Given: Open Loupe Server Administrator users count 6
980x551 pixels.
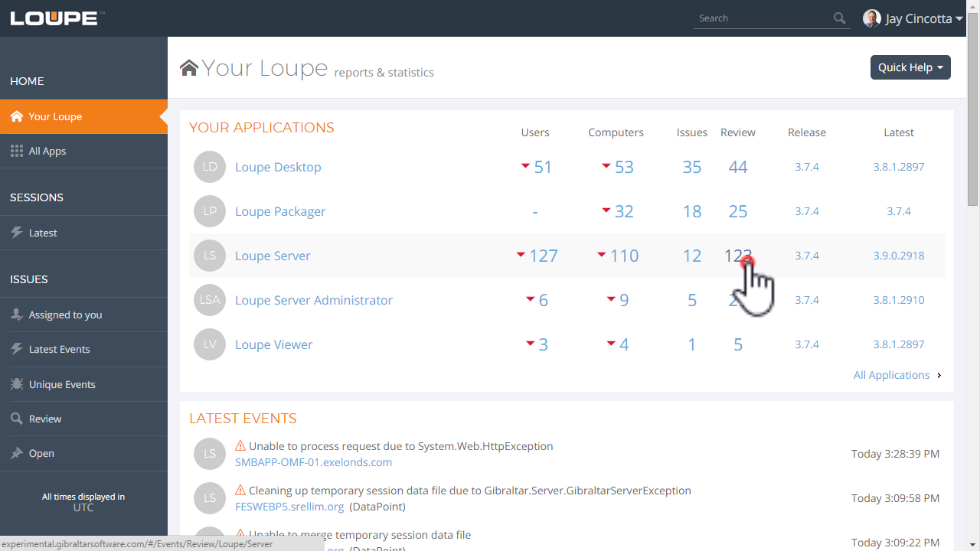Looking at the screenshot, I should (x=543, y=300).
